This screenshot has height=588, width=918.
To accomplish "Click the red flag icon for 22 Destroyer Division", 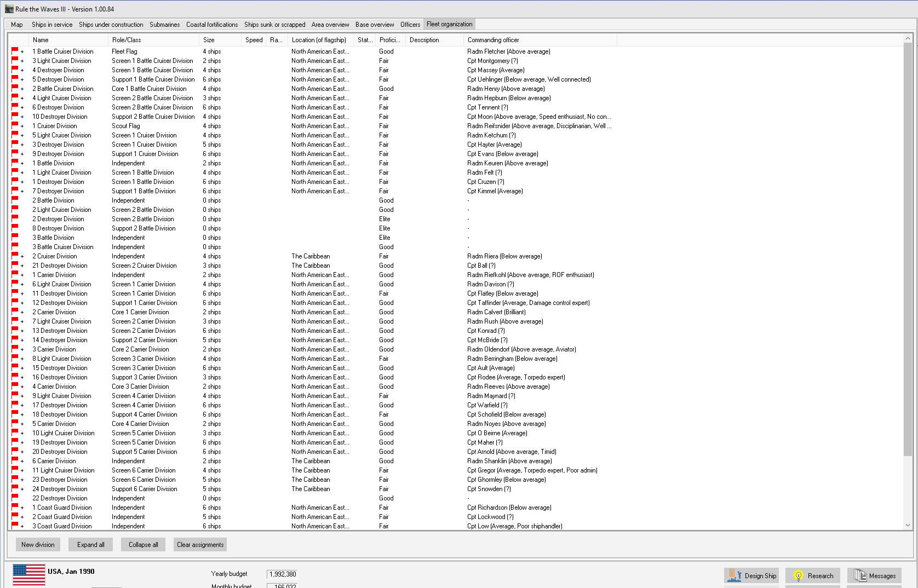I will [x=15, y=498].
